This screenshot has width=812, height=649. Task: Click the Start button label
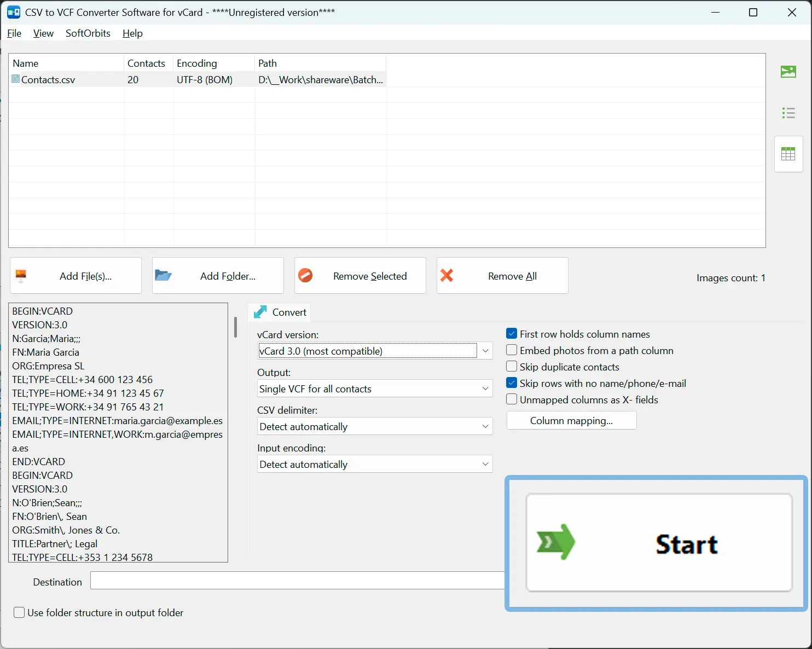tap(687, 544)
